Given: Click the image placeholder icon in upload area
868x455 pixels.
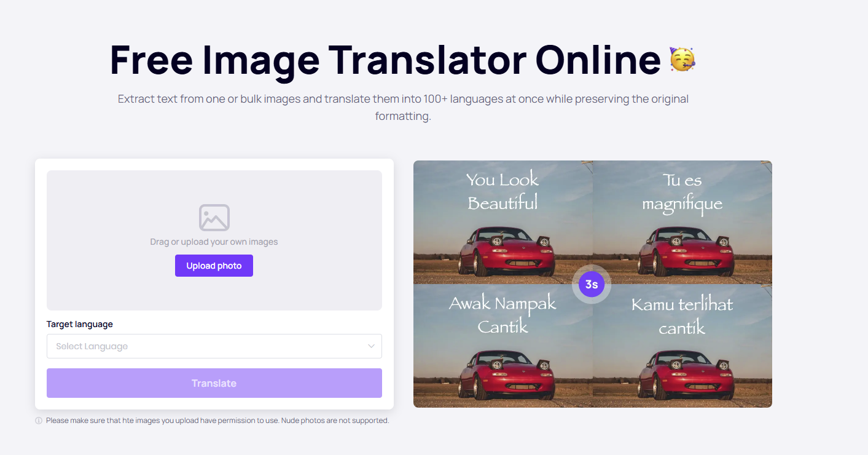Looking at the screenshot, I should point(214,218).
